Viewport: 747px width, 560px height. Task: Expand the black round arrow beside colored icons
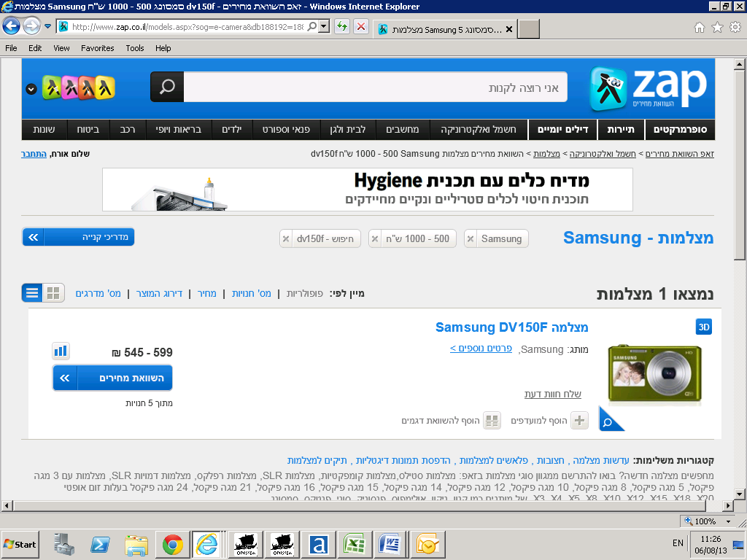(x=31, y=89)
